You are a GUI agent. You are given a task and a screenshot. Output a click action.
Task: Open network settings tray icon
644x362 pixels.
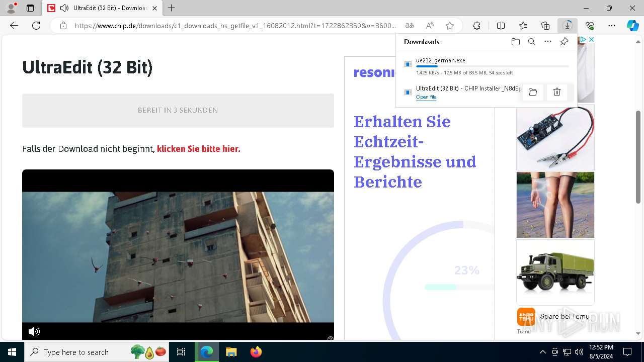[567, 352]
